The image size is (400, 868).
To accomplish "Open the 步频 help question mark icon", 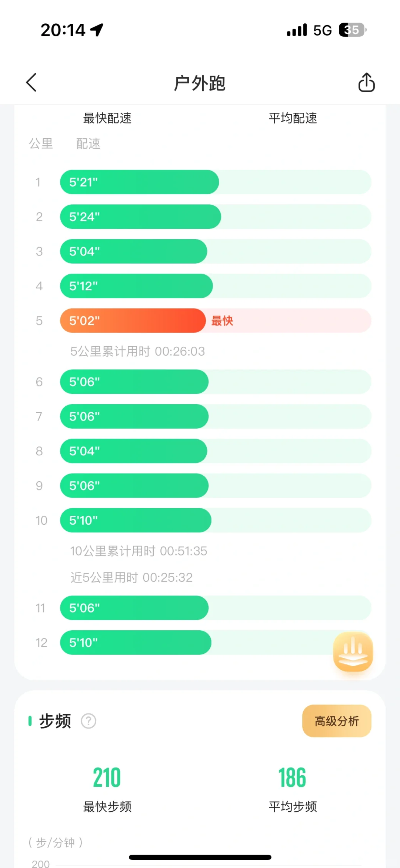I will pyautogui.click(x=89, y=721).
